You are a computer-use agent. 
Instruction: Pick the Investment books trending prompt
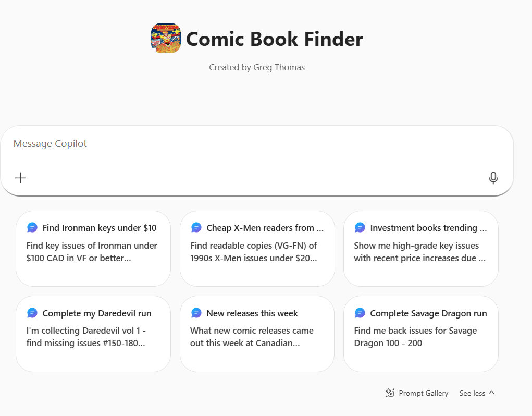420,249
